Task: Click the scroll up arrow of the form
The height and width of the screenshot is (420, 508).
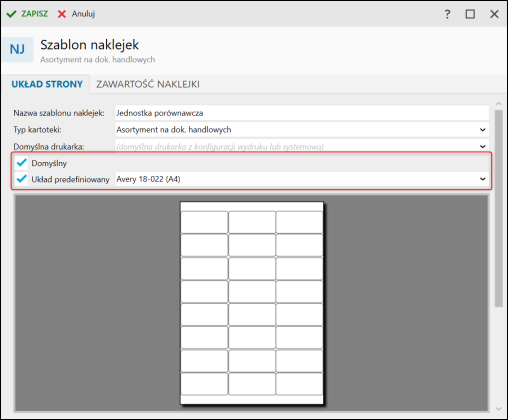Action: pos(498,104)
